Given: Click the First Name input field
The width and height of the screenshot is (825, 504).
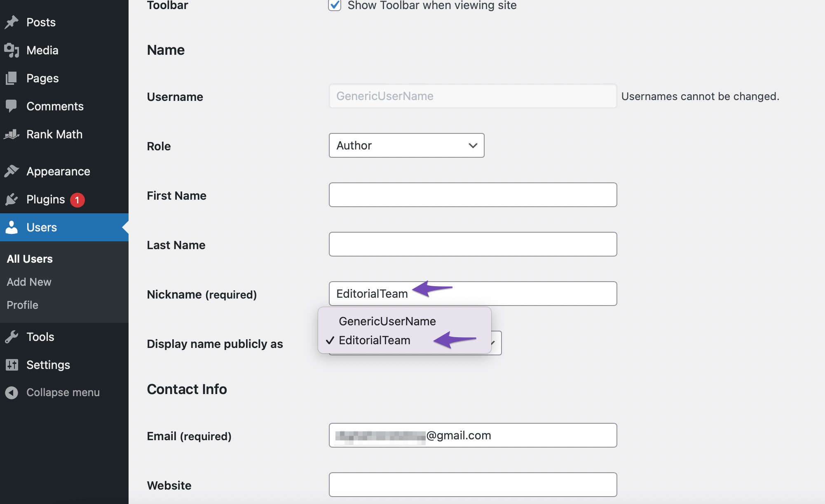Looking at the screenshot, I should pyautogui.click(x=473, y=194).
